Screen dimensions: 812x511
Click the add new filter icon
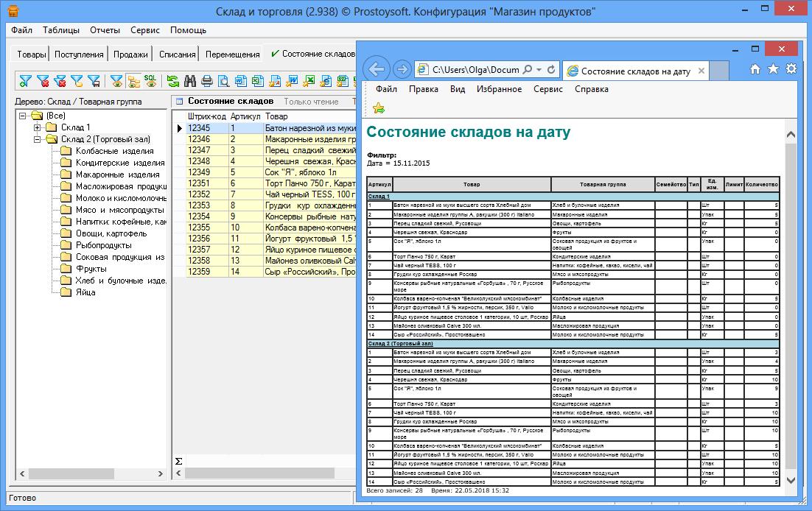[26, 81]
